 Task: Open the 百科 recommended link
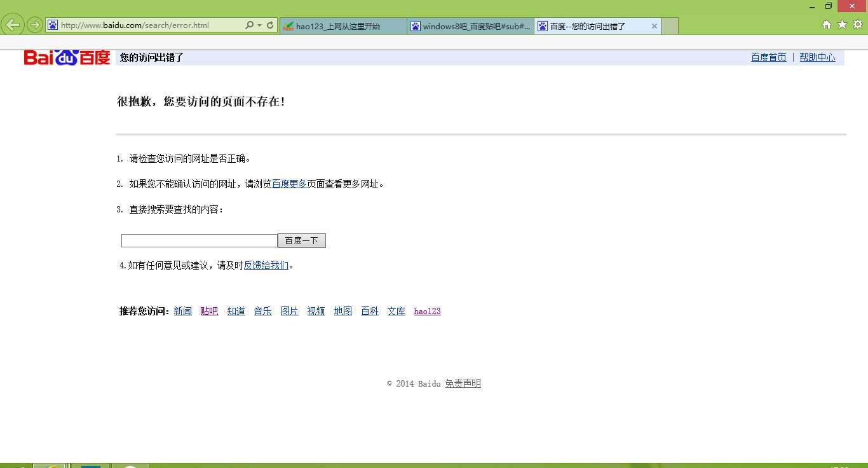click(x=370, y=311)
